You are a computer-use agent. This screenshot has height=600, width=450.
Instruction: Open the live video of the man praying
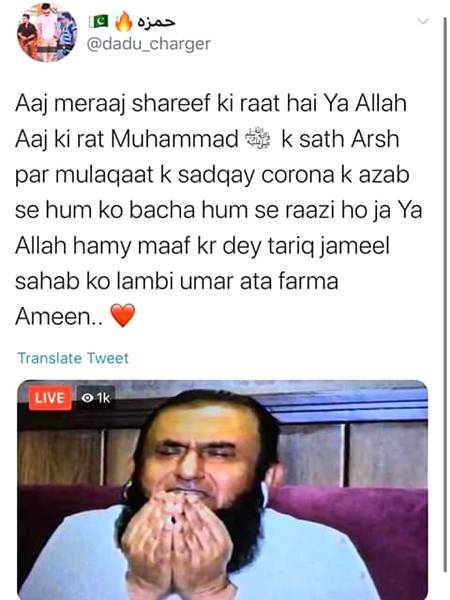pyautogui.click(x=222, y=490)
